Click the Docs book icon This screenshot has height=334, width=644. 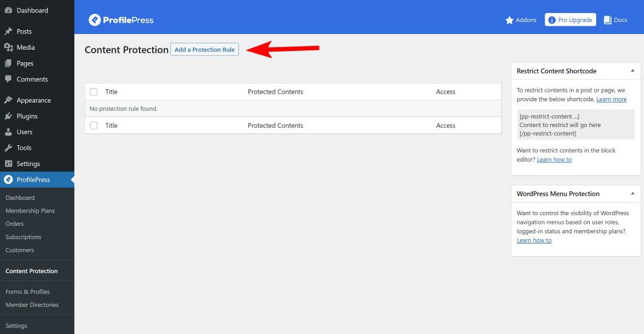click(x=608, y=20)
